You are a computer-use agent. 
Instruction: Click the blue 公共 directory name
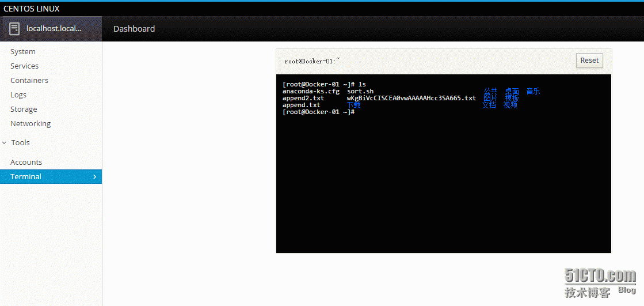tap(490, 91)
